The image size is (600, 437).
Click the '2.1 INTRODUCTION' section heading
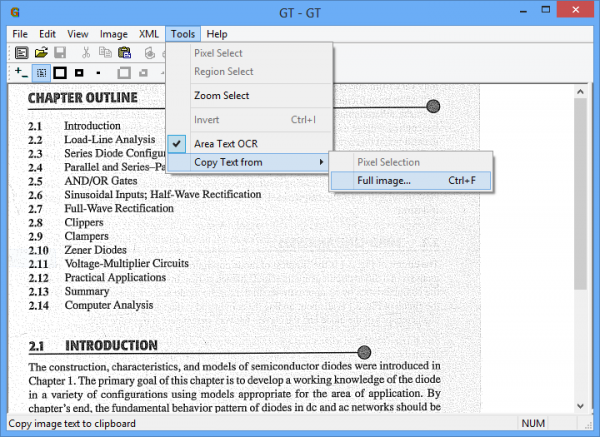(93, 346)
